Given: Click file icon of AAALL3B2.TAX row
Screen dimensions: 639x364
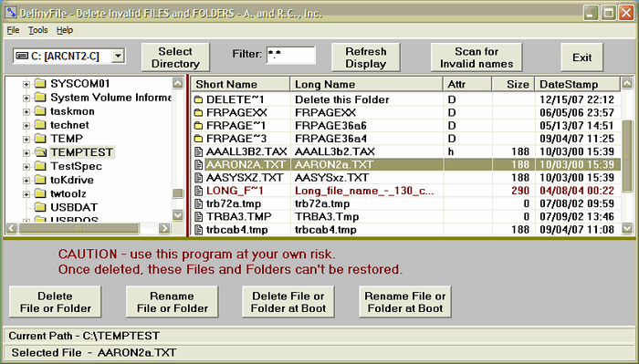Looking at the screenshot, I should pos(198,151).
